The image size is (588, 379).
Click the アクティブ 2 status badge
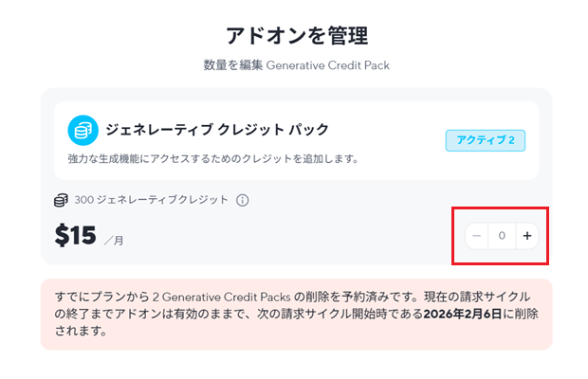[485, 140]
